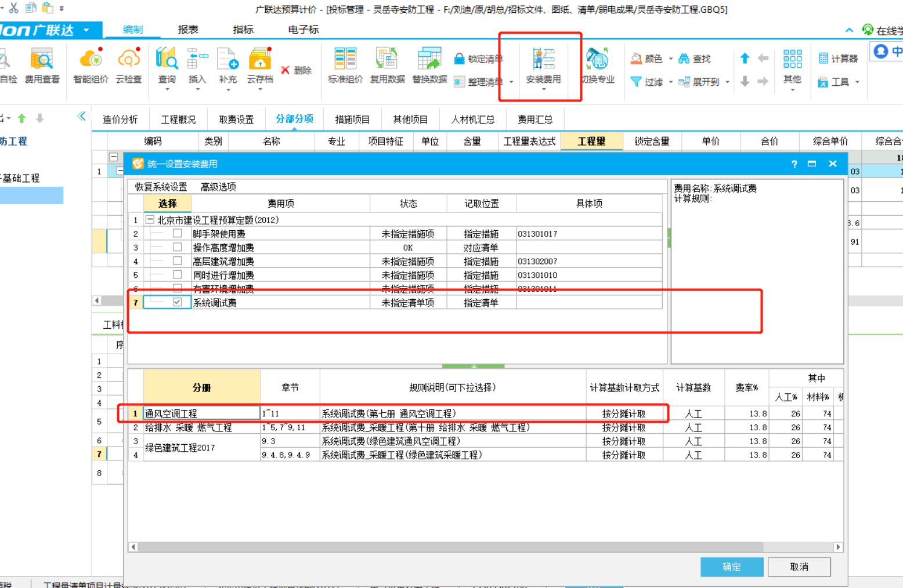
Task: Confirm the dialog with 确定
Action: [x=732, y=567]
